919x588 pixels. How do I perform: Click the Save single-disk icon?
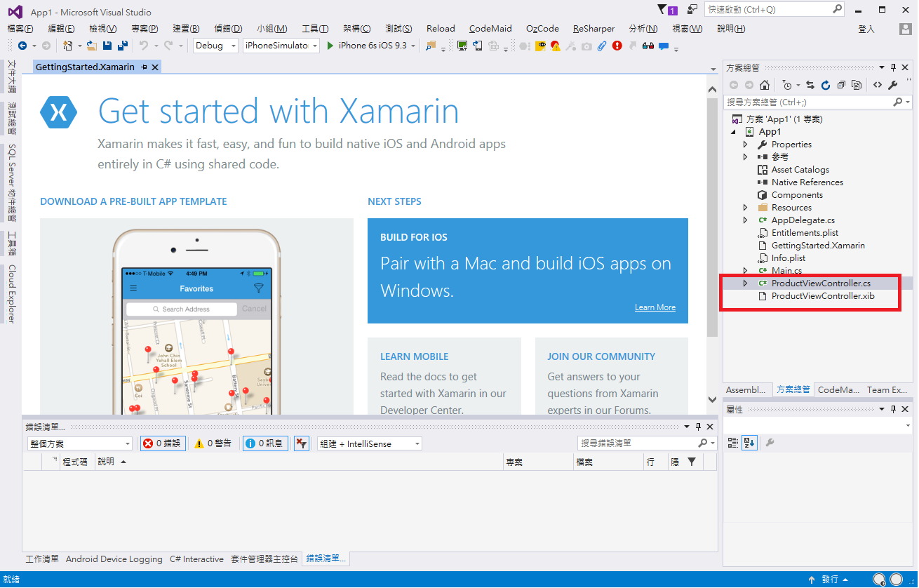point(107,46)
